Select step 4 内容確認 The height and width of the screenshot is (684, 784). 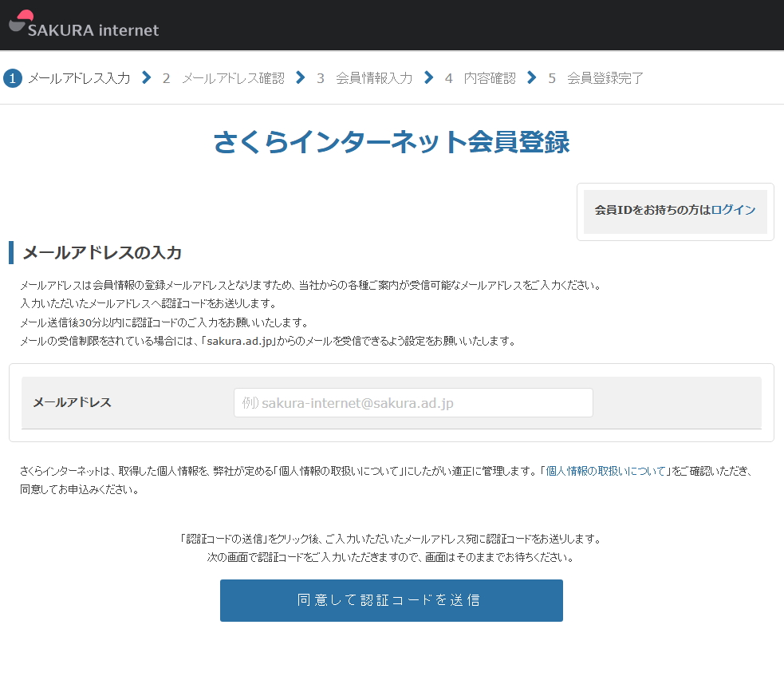(x=480, y=78)
